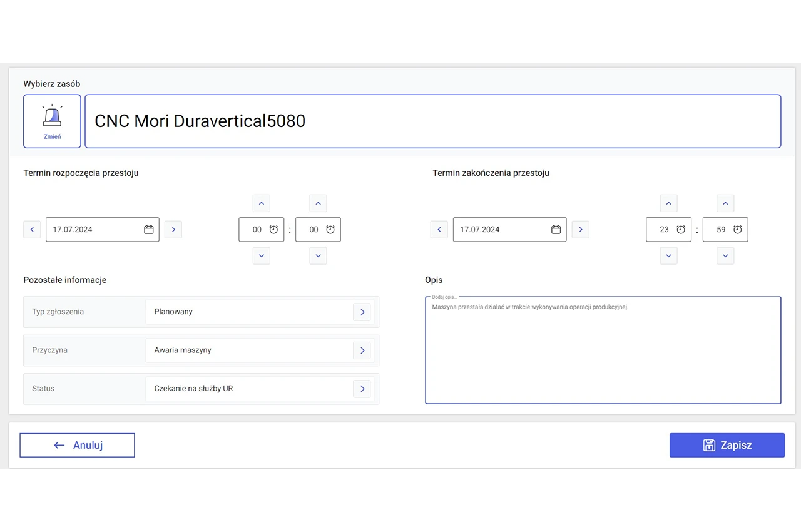Increase end hour with up arrow
The width and height of the screenshot is (801, 532).
(669, 203)
